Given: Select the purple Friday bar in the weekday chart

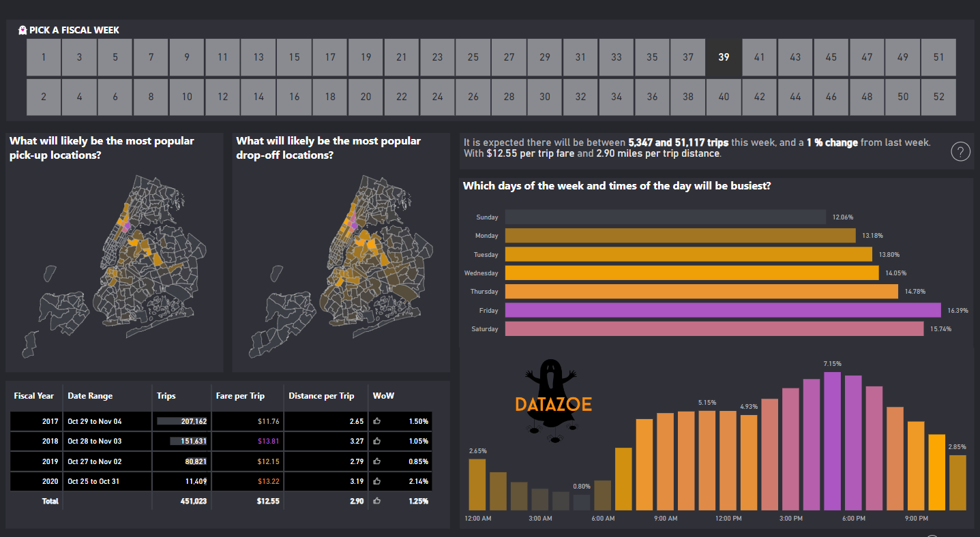Looking at the screenshot, I should [x=723, y=311].
